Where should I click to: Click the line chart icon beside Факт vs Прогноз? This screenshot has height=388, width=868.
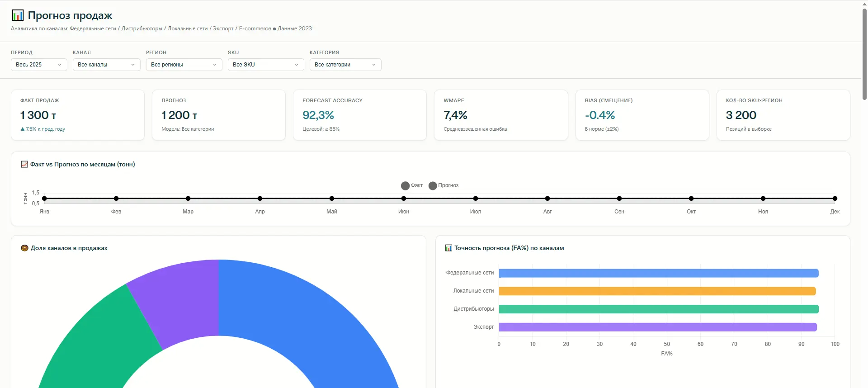click(24, 164)
